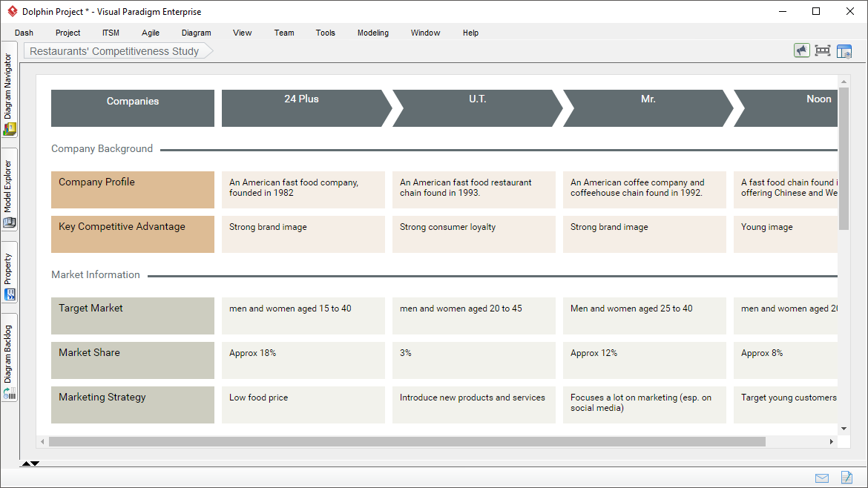868x488 pixels.
Task: Click the '3%' market share cell
Action: click(x=474, y=360)
